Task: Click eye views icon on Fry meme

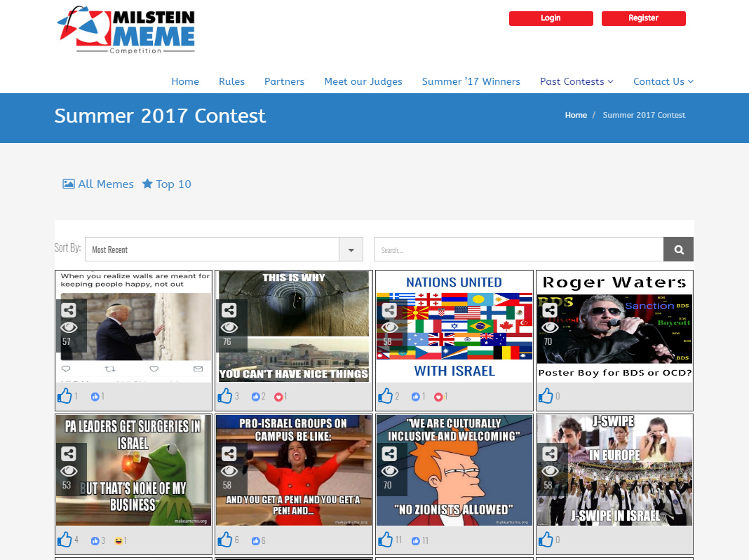Action: coord(390,472)
